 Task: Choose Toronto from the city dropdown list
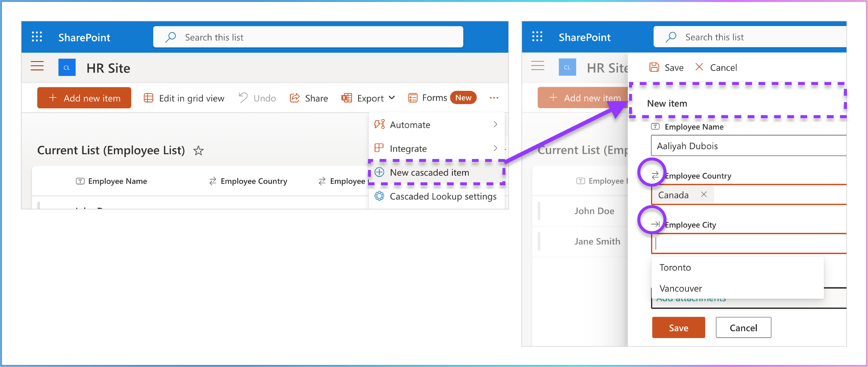click(675, 267)
